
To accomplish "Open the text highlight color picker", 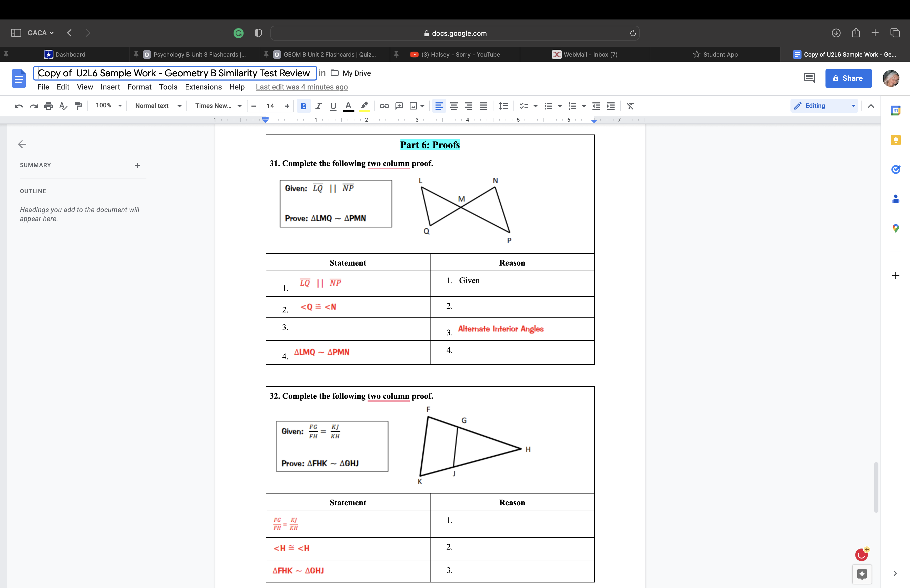I will click(x=364, y=106).
